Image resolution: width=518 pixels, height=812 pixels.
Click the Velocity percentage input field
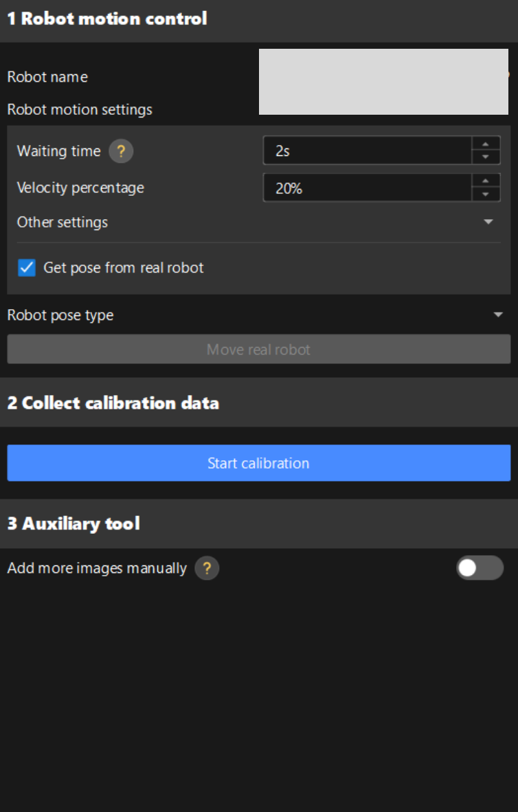click(x=367, y=188)
